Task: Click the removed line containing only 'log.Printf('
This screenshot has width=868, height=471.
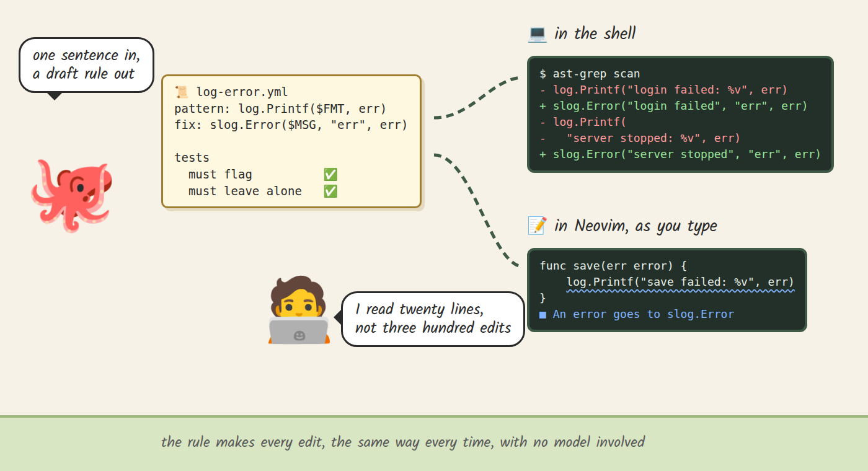Action: [583, 122]
